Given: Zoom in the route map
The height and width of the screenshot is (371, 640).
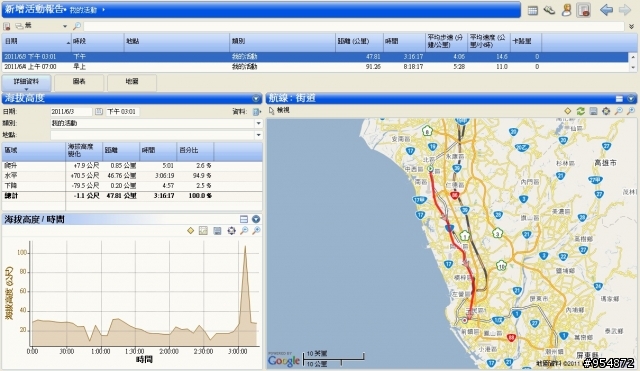Looking at the screenshot, I should pos(631,111).
